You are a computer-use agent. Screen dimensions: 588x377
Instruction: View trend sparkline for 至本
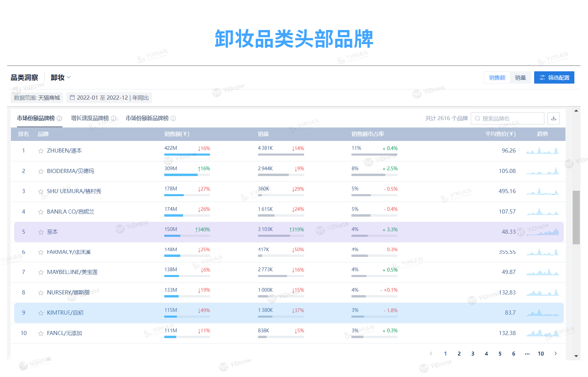[x=543, y=232]
